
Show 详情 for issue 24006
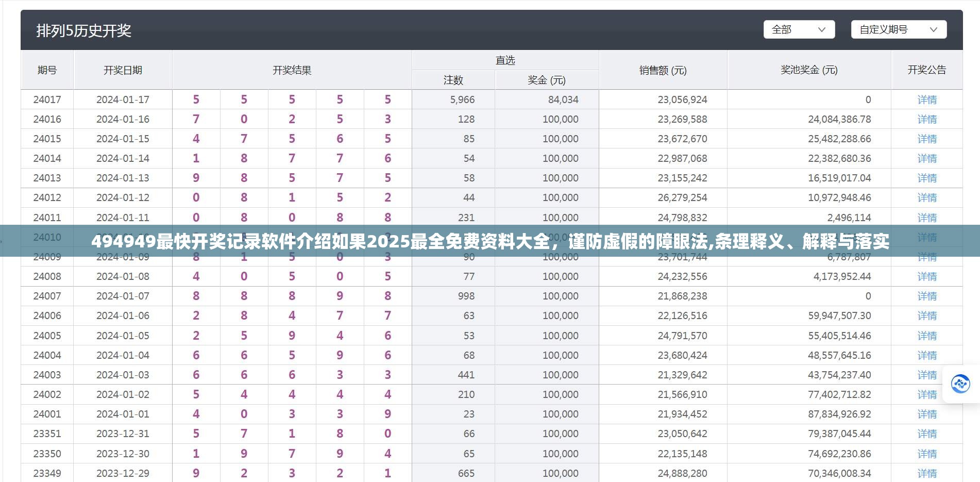[927, 315]
